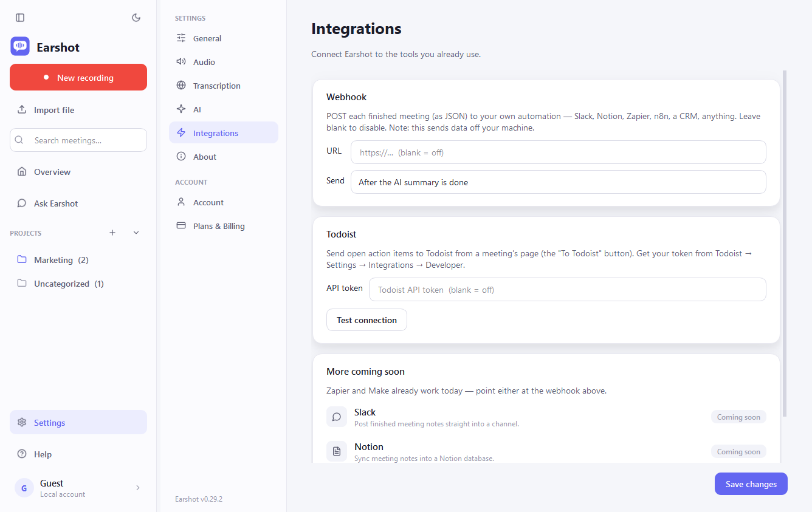The image size is (812, 512).
Task: Switch to AI settings tab
Action: (224, 109)
